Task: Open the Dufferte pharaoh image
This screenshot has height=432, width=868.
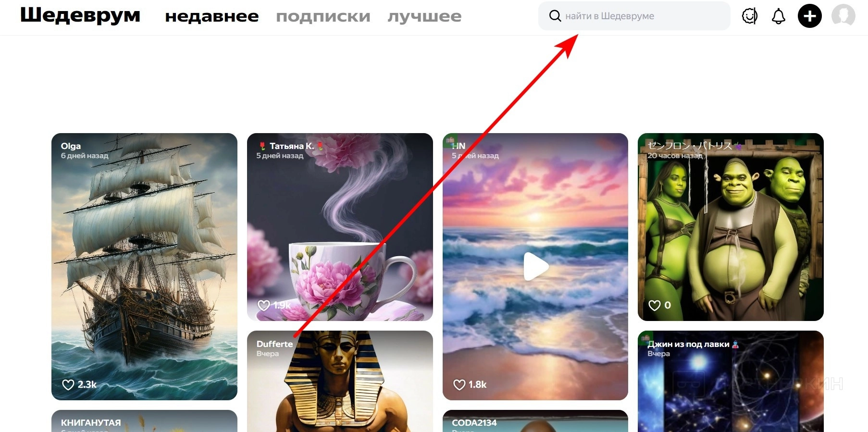Action: tap(340, 381)
